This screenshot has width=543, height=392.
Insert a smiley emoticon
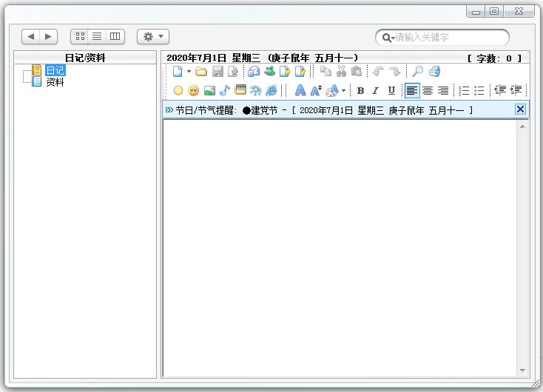pyautogui.click(x=194, y=91)
